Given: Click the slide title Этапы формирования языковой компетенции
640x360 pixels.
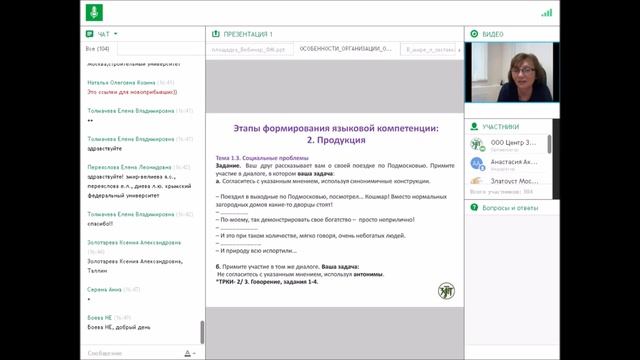Looking at the screenshot, I should pyautogui.click(x=336, y=134).
